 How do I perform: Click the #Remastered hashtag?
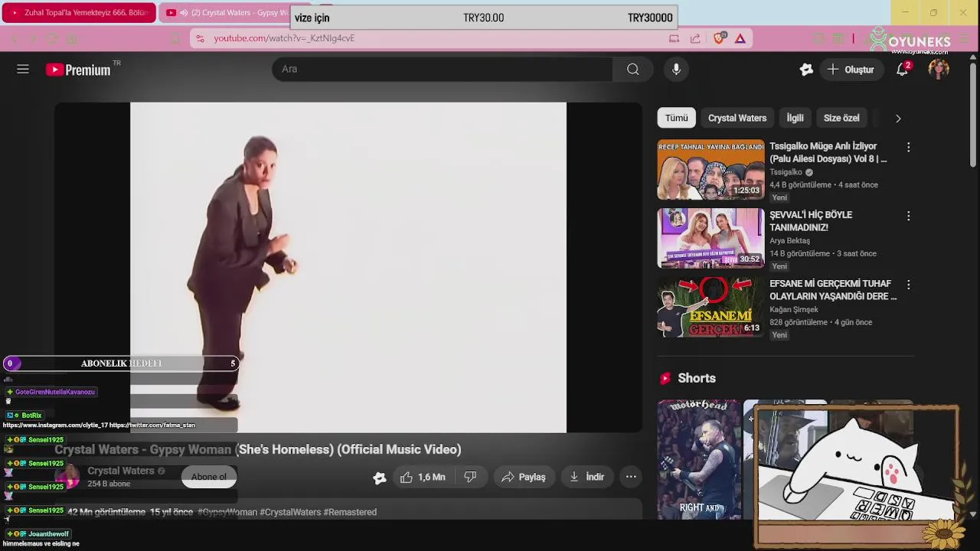350,512
